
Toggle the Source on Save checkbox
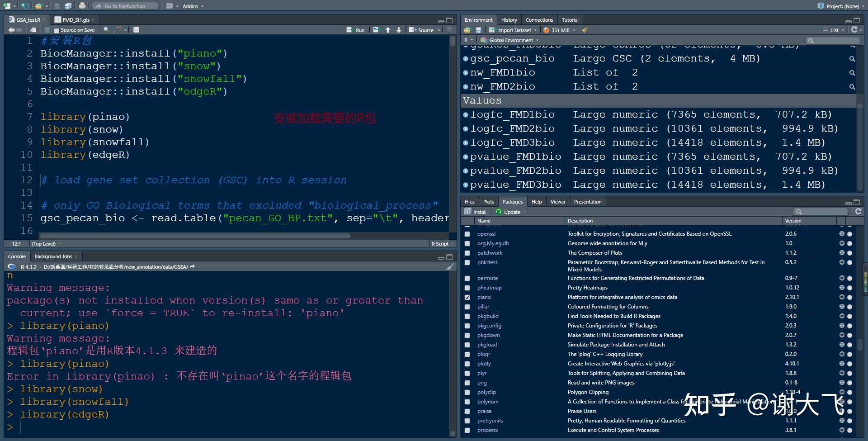[57, 30]
